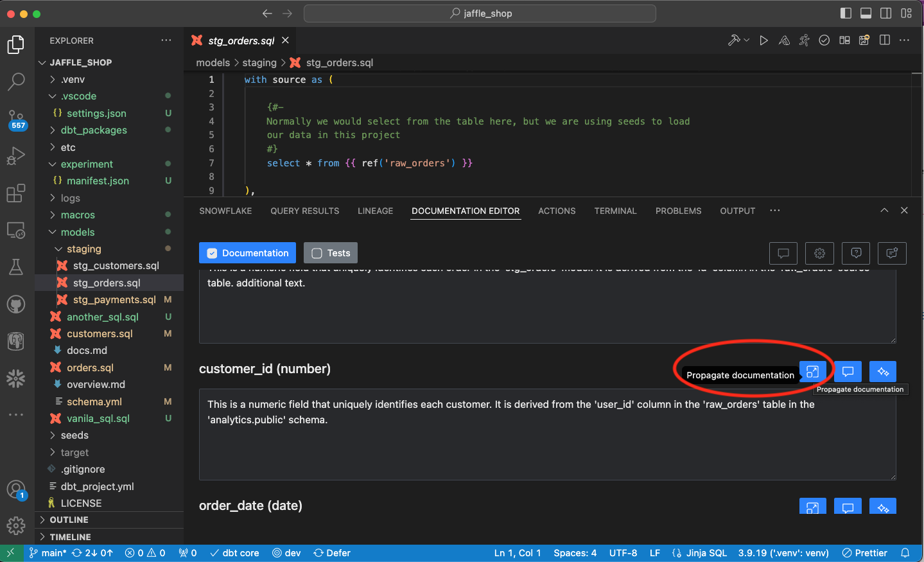Click the dbt build hammer icon
The image size is (924, 562).
734,40
